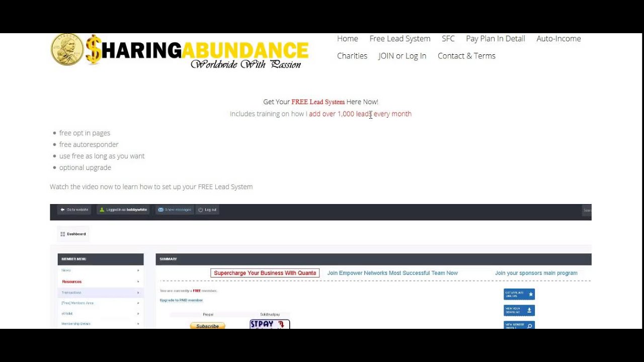
Task: Click the STPAY SolidTrustPay logo
Action: pos(270,324)
